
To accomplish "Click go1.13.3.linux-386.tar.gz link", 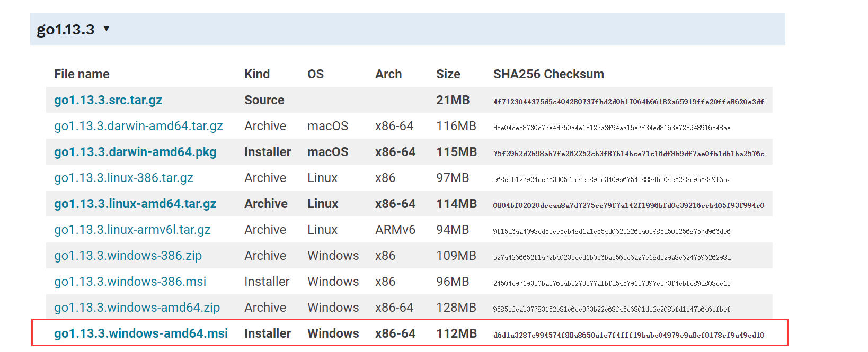I will pyautogui.click(x=123, y=178).
